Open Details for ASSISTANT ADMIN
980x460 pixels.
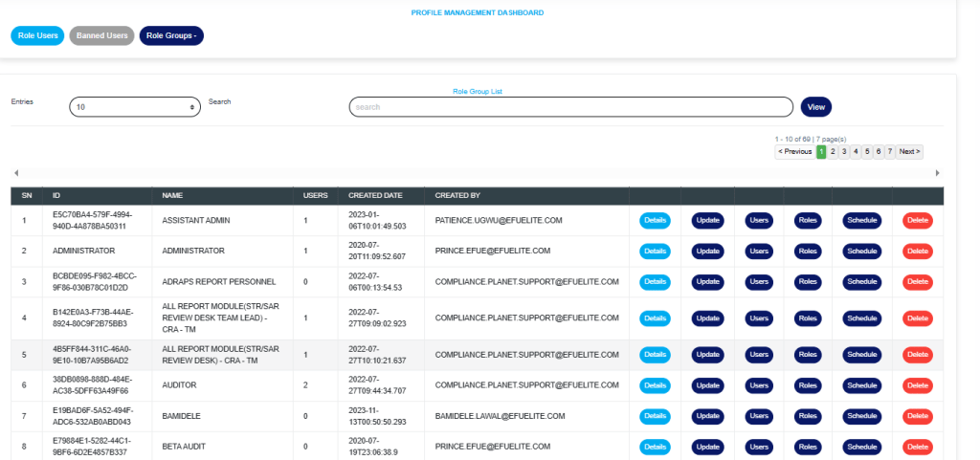[x=655, y=221]
